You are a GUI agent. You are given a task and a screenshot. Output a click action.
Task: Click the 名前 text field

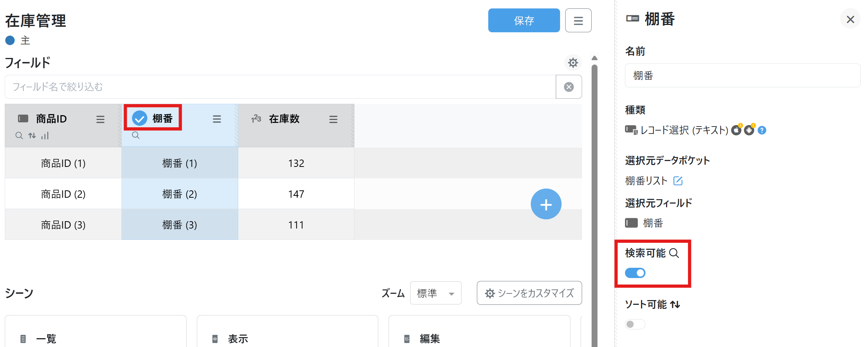tap(742, 76)
